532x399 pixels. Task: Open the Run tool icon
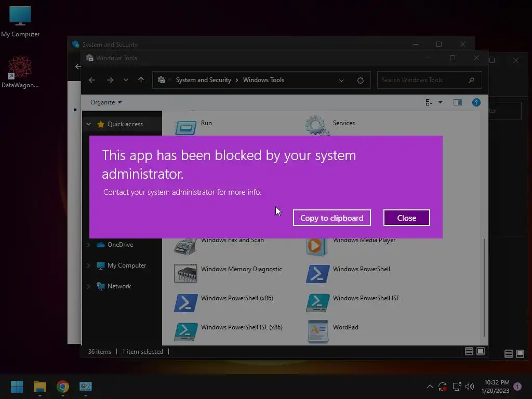pos(185,128)
